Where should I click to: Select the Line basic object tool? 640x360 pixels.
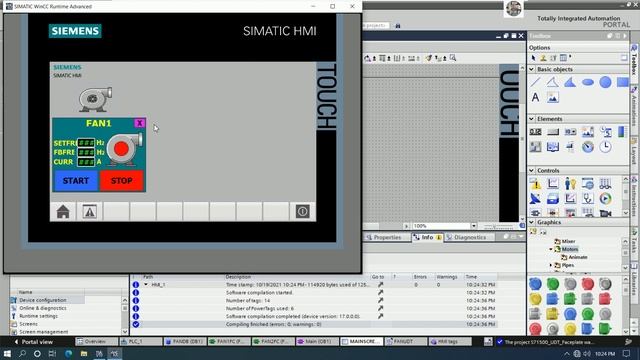coord(535,82)
